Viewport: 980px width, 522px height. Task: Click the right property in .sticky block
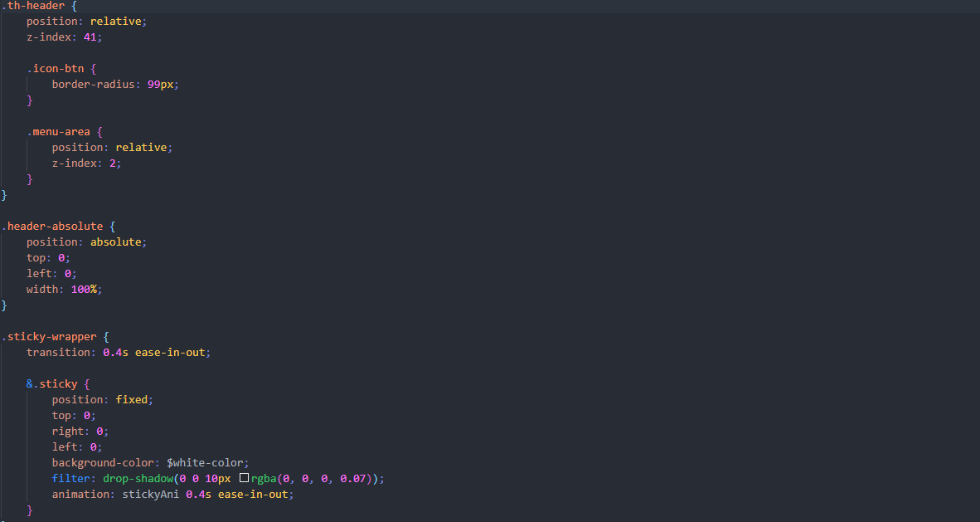[68, 432]
